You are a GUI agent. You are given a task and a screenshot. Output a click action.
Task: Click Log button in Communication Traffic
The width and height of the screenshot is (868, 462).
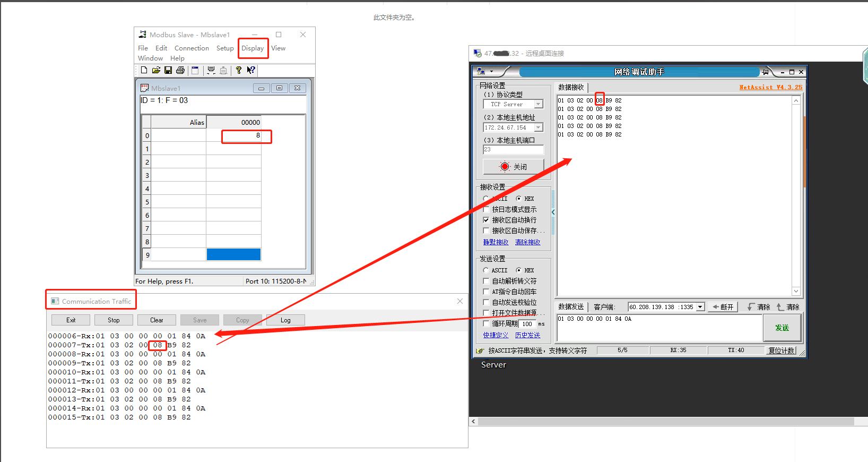tap(285, 320)
